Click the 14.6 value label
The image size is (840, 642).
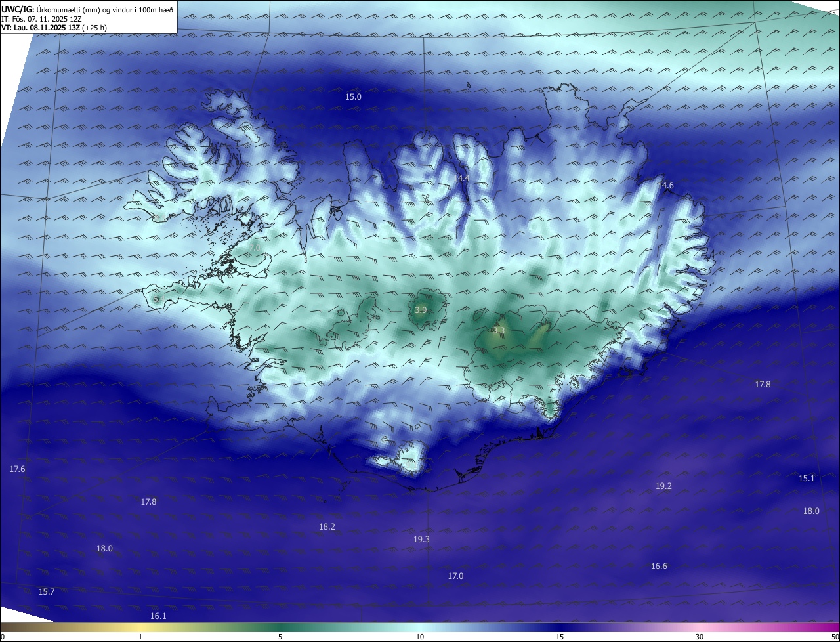[x=665, y=186]
